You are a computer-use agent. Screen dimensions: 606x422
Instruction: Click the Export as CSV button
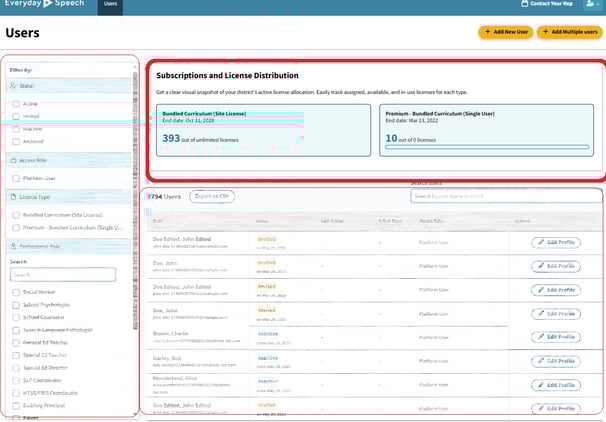(x=212, y=196)
